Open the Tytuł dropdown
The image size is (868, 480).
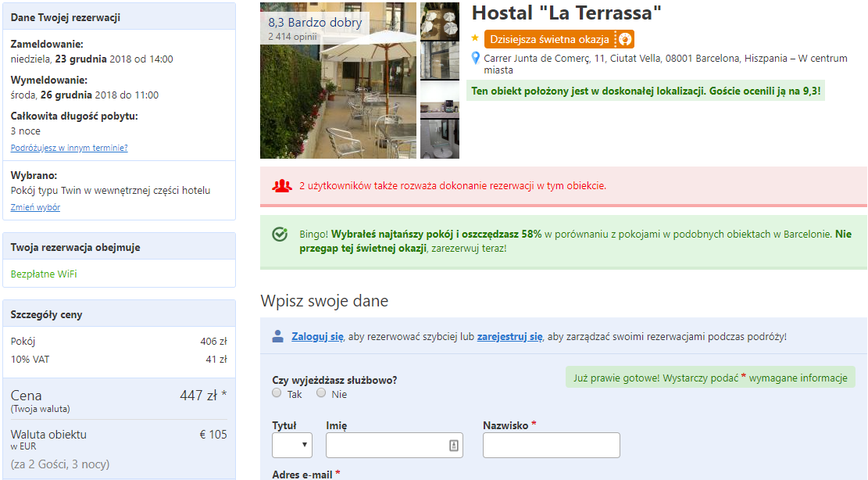tap(292, 445)
